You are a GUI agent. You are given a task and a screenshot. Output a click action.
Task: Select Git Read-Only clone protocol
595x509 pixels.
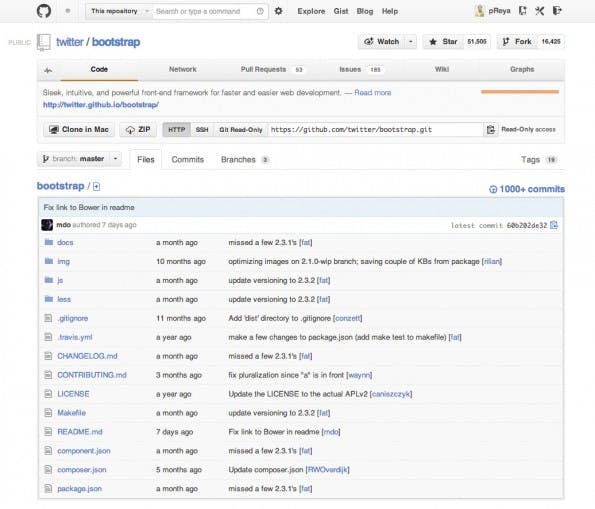(241, 129)
